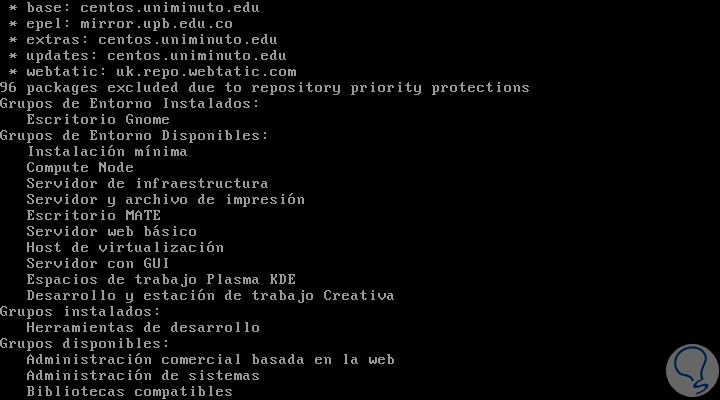Select the Servidor de infraestructura entry

[x=147, y=184]
